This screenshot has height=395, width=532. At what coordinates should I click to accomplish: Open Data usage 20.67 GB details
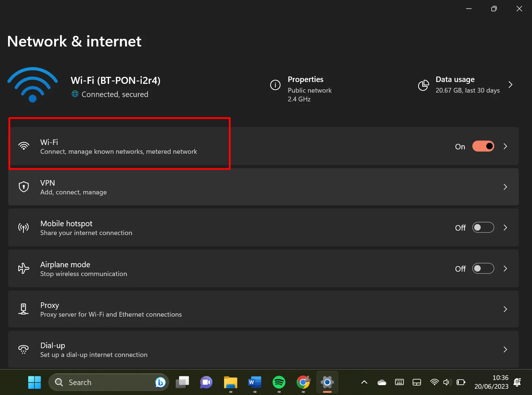pyautogui.click(x=466, y=85)
